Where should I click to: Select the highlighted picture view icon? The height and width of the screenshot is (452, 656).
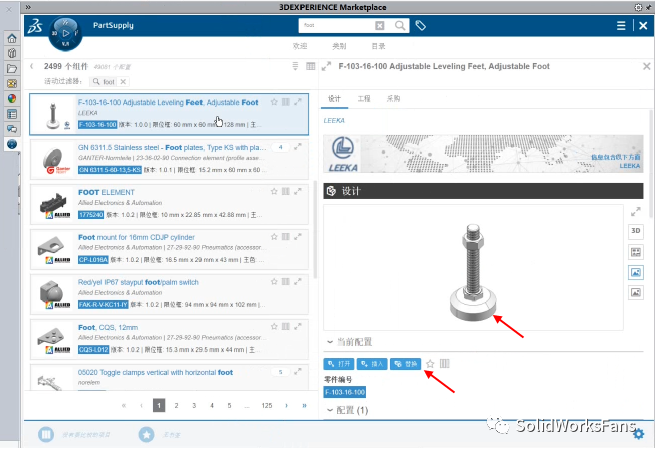636,272
